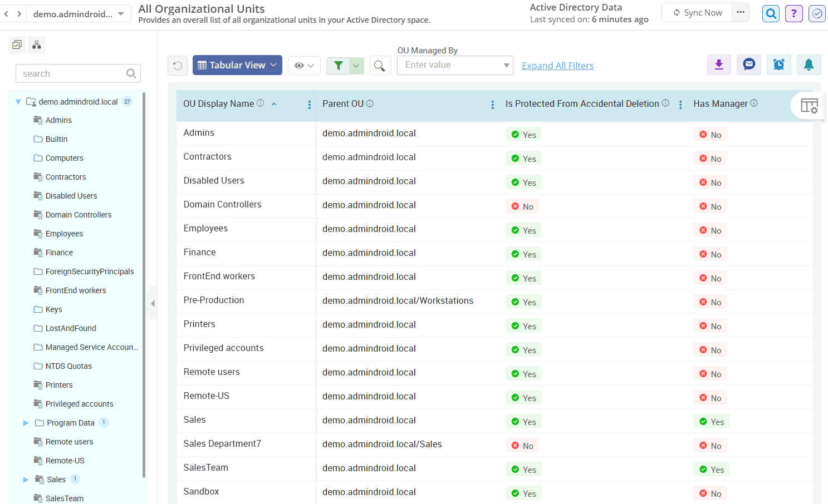This screenshot has width=828, height=504.
Task: Open the Parent OU column options menu
Action: pos(492,104)
